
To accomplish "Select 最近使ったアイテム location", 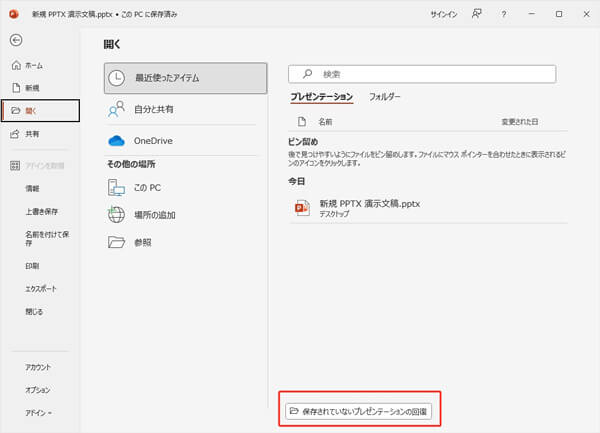I will coord(186,78).
